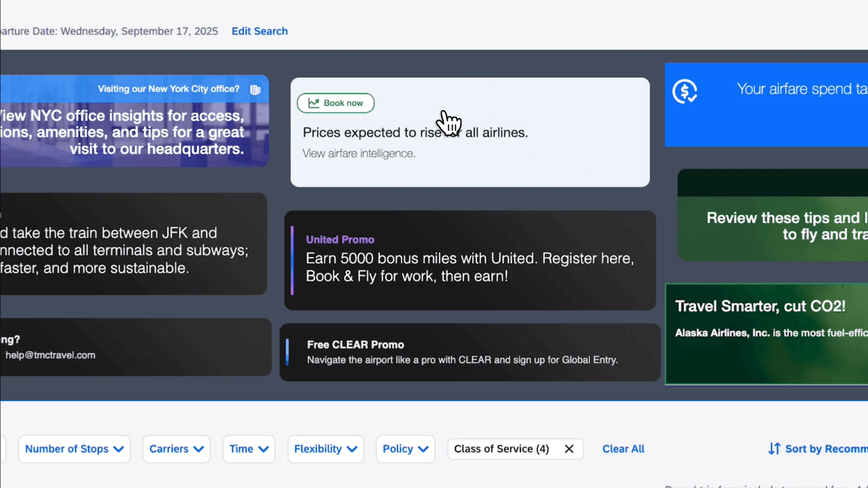Open the Free CLEAR Promo card
This screenshot has width=868, height=488.
470,352
